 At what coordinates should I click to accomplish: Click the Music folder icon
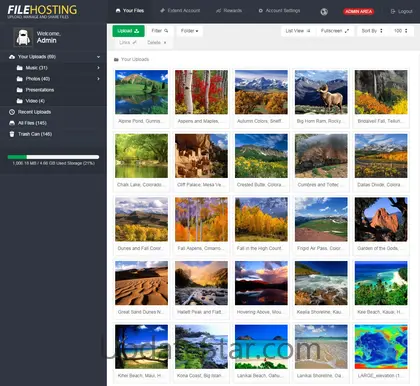point(20,68)
